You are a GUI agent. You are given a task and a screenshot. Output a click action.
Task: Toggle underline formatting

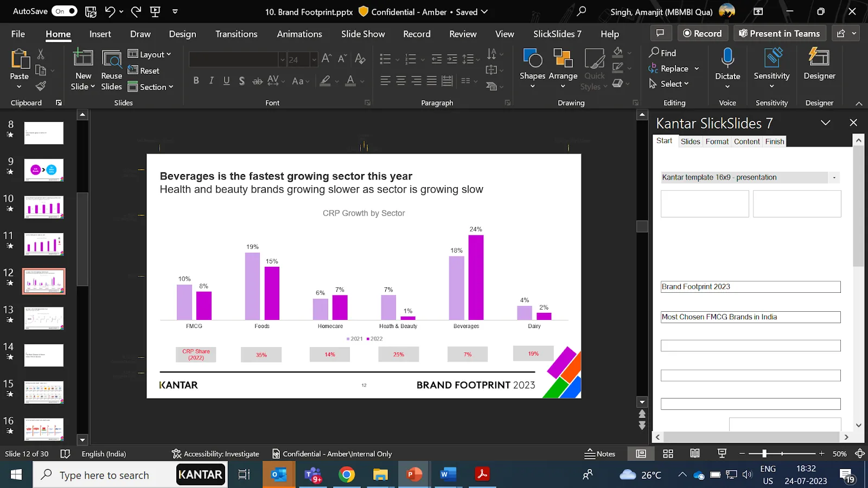tap(226, 81)
